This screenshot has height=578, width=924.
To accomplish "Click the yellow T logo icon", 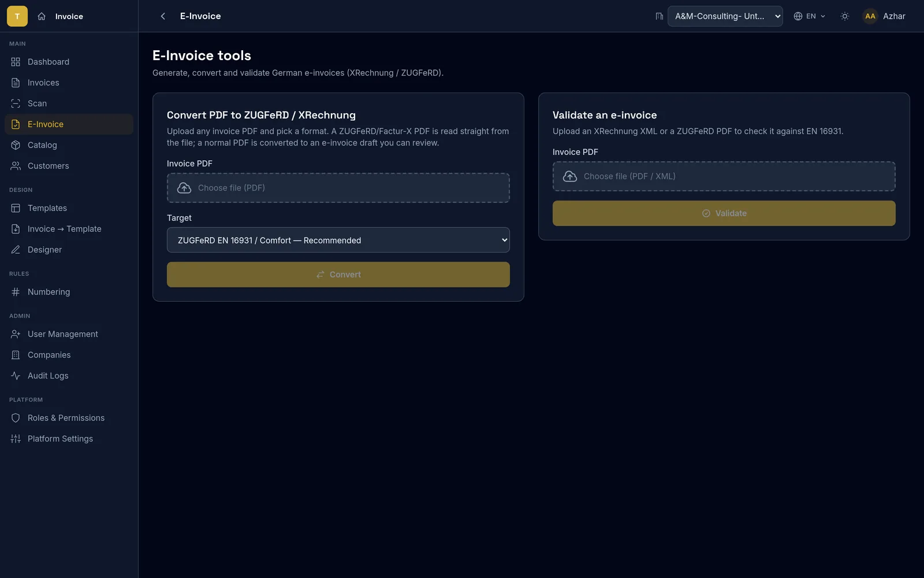I will pos(17,16).
